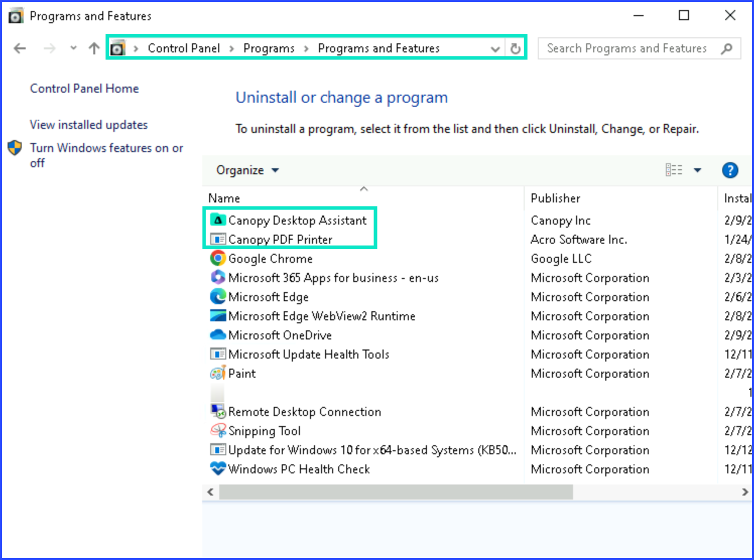This screenshot has height=560, width=754.
Task: Click the address bar Control Panel icon
Action: coord(117,48)
